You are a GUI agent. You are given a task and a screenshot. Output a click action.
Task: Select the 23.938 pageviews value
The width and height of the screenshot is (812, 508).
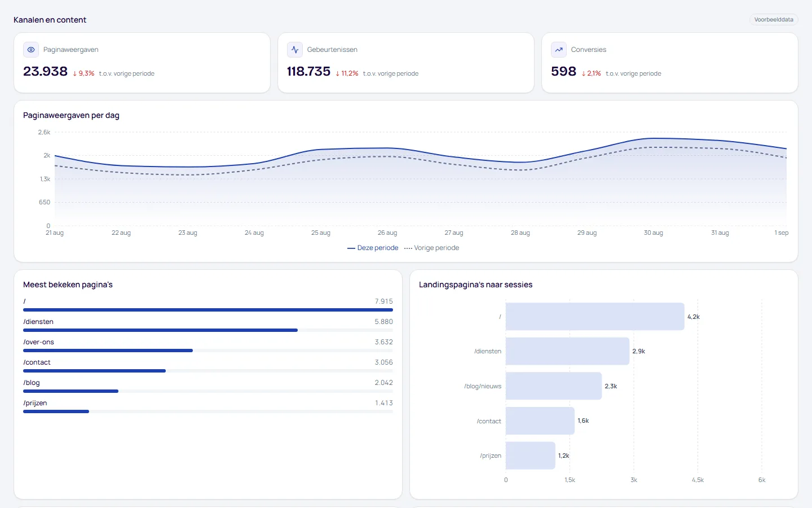pos(45,72)
